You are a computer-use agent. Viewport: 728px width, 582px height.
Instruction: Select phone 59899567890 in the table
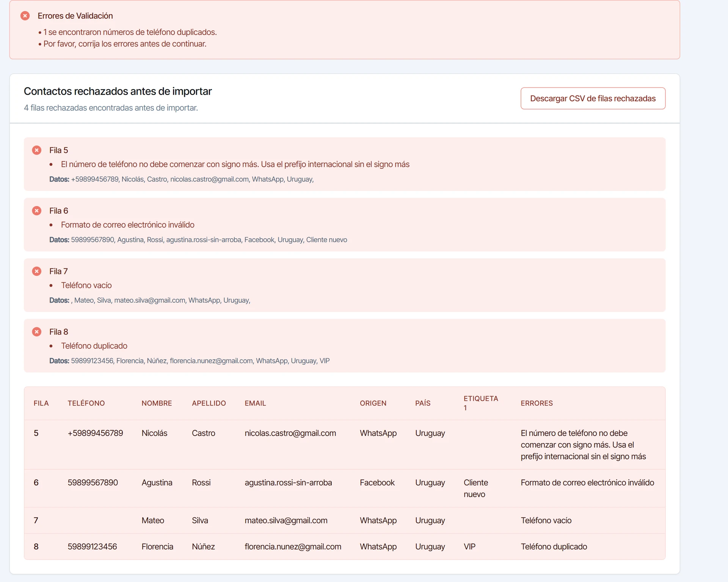coord(93,483)
